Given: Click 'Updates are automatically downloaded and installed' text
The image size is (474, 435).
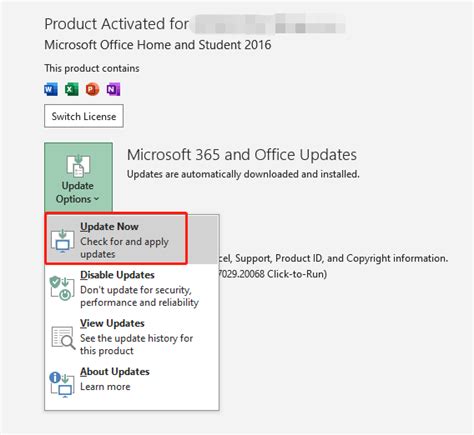Looking at the screenshot, I should click(x=243, y=174).
